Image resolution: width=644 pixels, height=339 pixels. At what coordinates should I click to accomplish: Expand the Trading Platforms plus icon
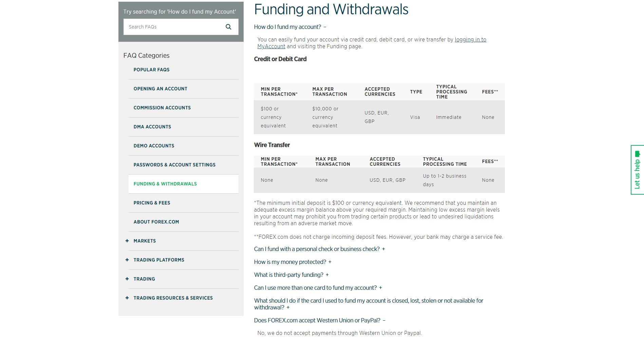point(127,260)
